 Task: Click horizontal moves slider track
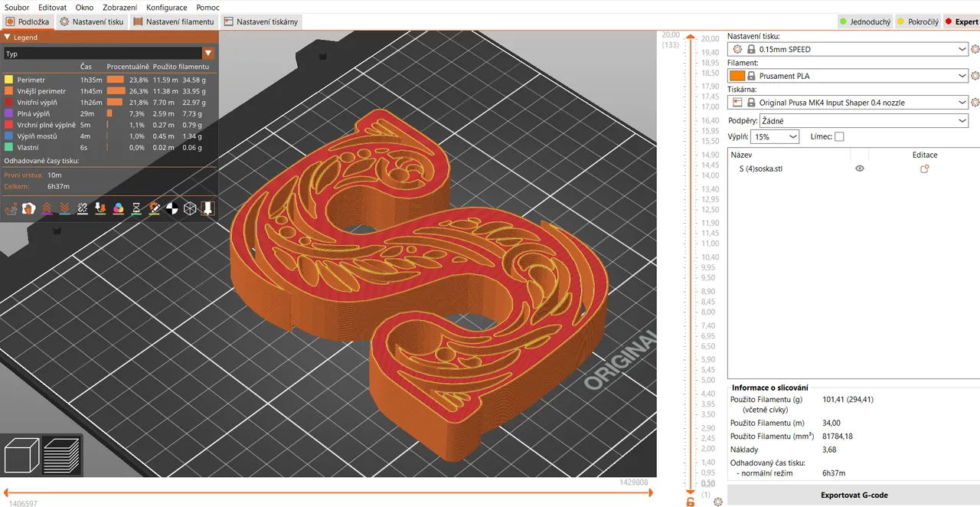click(x=328, y=492)
